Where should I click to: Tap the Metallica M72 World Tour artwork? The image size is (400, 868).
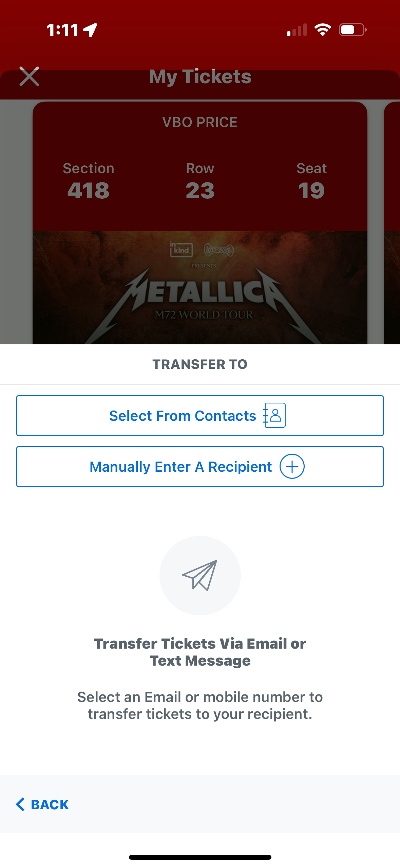click(x=200, y=292)
